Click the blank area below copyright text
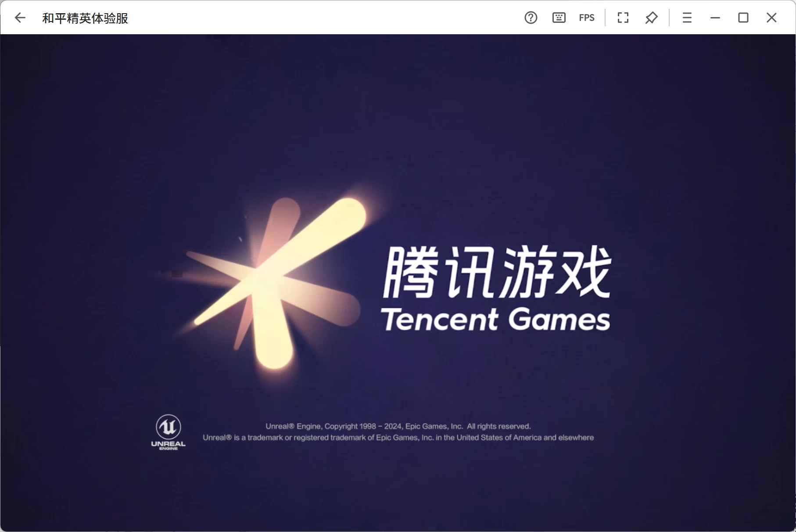796x532 pixels. point(395,487)
